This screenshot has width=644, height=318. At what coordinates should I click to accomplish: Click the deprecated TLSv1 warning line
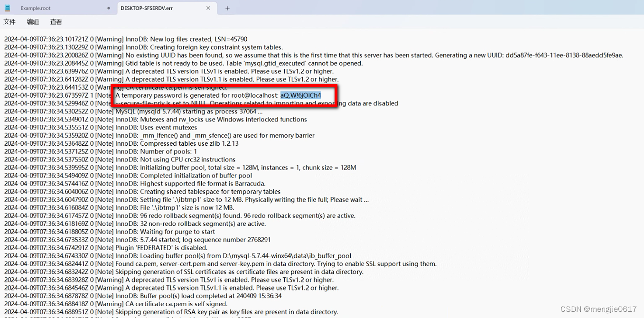point(166,71)
